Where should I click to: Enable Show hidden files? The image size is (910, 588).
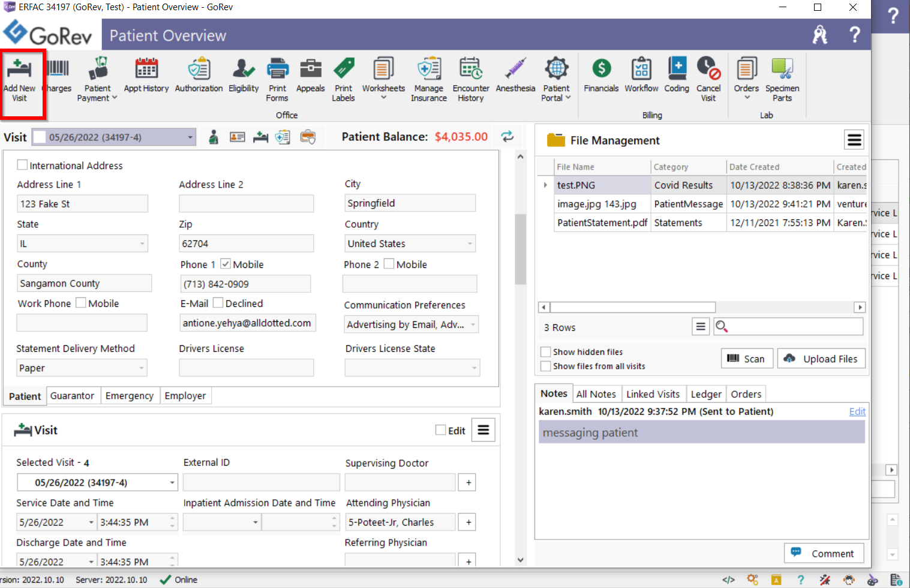(x=545, y=352)
